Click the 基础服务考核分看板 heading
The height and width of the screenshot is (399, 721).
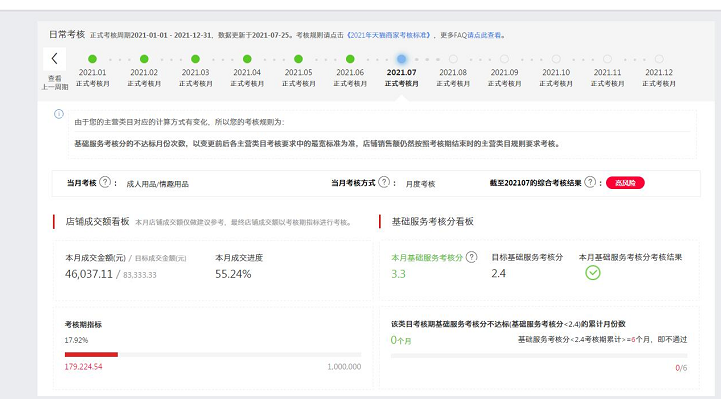(432, 222)
